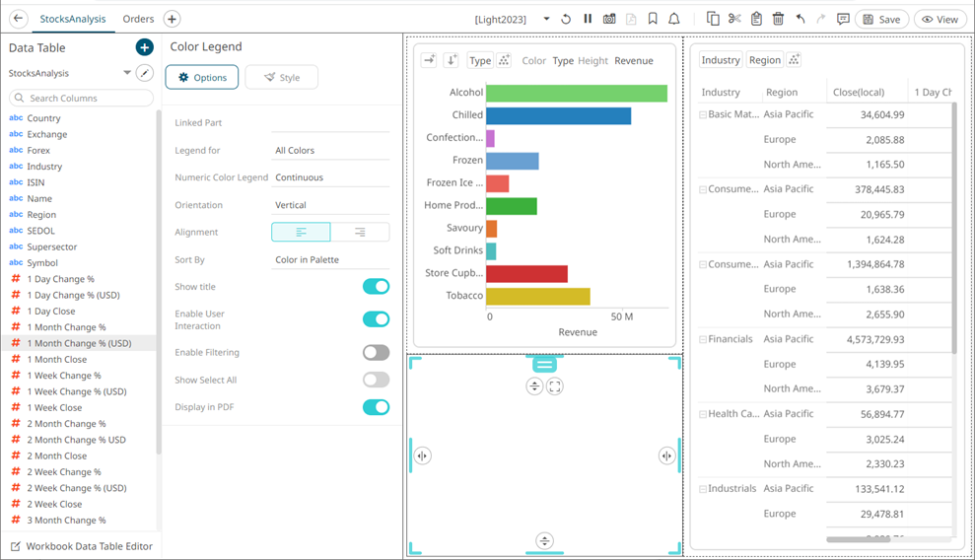Open the Light2023 theme dropdown

[546, 19]
